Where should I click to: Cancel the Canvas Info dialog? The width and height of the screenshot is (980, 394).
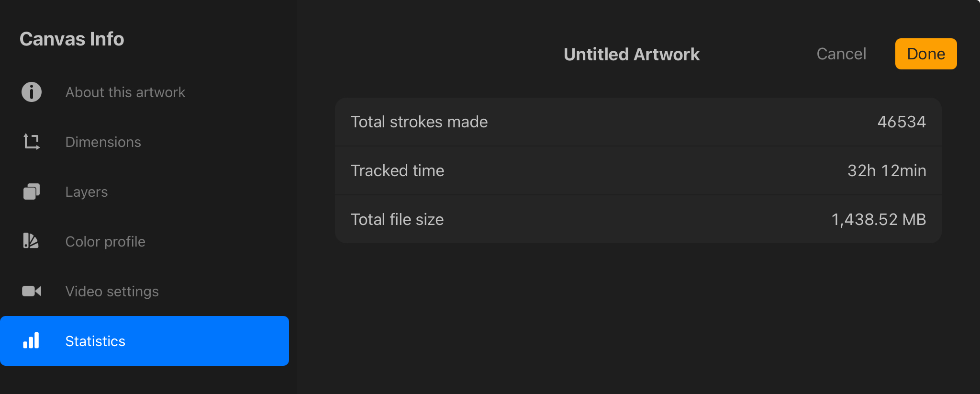pyautogui.click(x=841, y=54)
